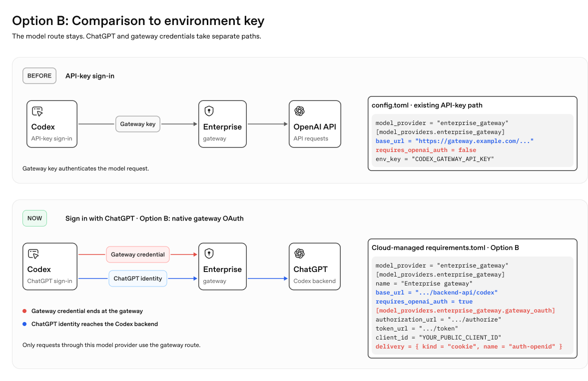
Task: Select the red "Gateway credential" pill
Action: click(x=137, y=254)
